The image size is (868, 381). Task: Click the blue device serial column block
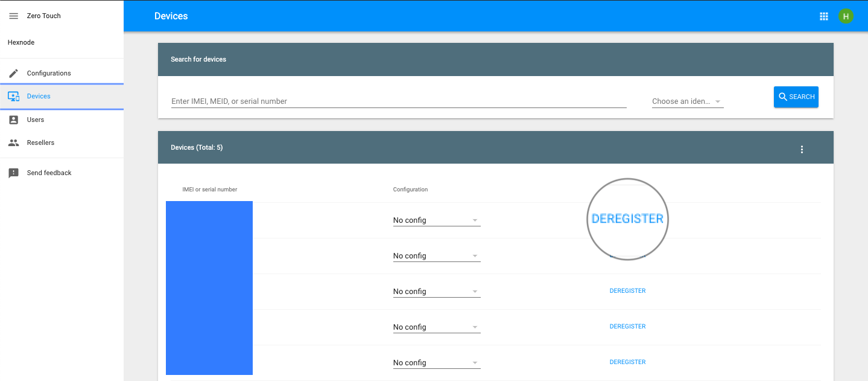209,288
